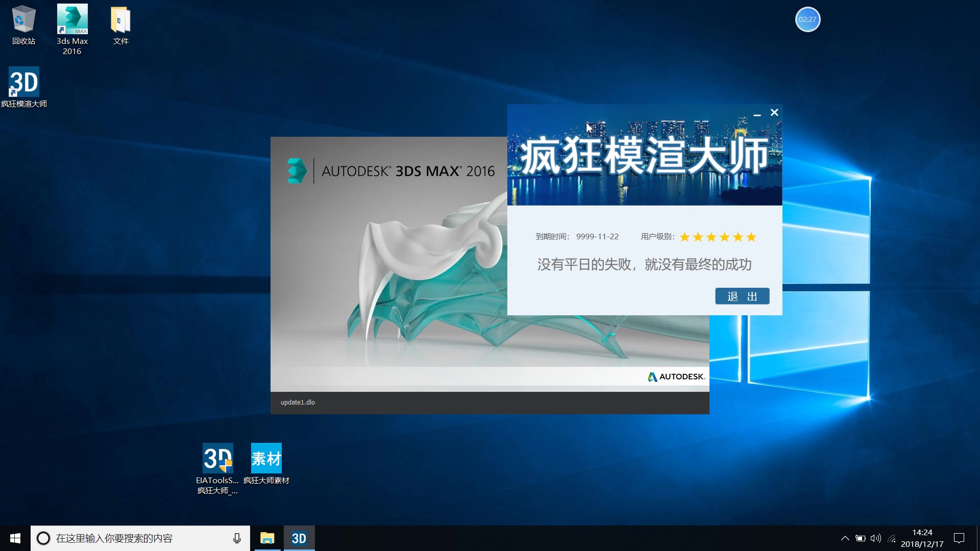The image size is (980, 551).
Task: Switch to the 3D app in the taskbar
Action: click(299, 538)
